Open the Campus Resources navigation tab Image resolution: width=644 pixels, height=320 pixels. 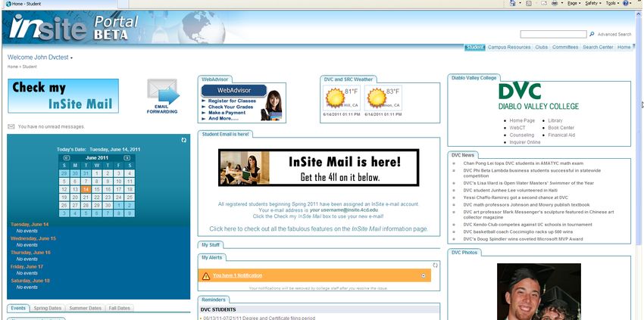(x=509, y=47)
